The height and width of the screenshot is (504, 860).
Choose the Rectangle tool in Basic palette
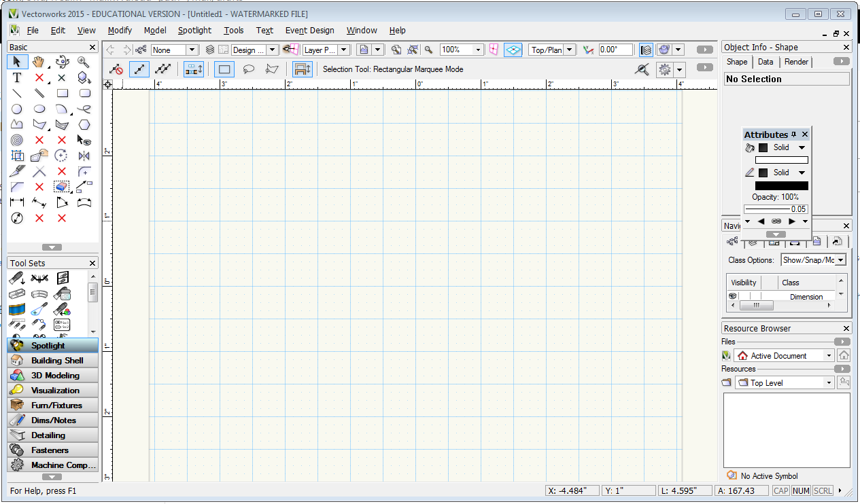(62, 93)
